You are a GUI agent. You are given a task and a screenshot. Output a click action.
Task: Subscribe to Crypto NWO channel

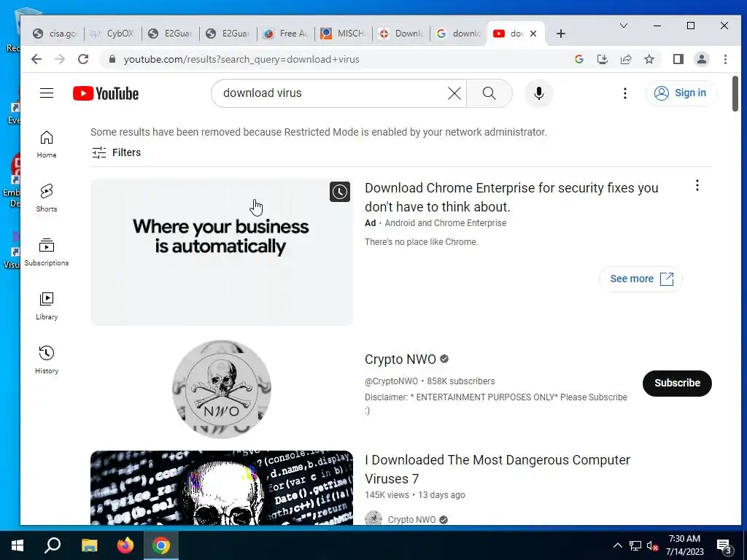pyautogui.click(x=677, y=383)
